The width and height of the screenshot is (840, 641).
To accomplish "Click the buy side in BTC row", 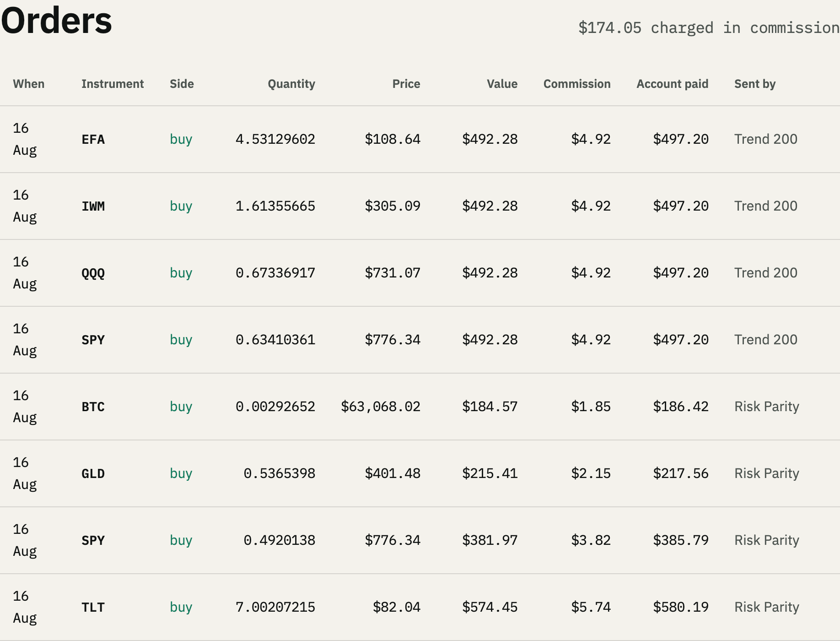I will click(181, 407).
